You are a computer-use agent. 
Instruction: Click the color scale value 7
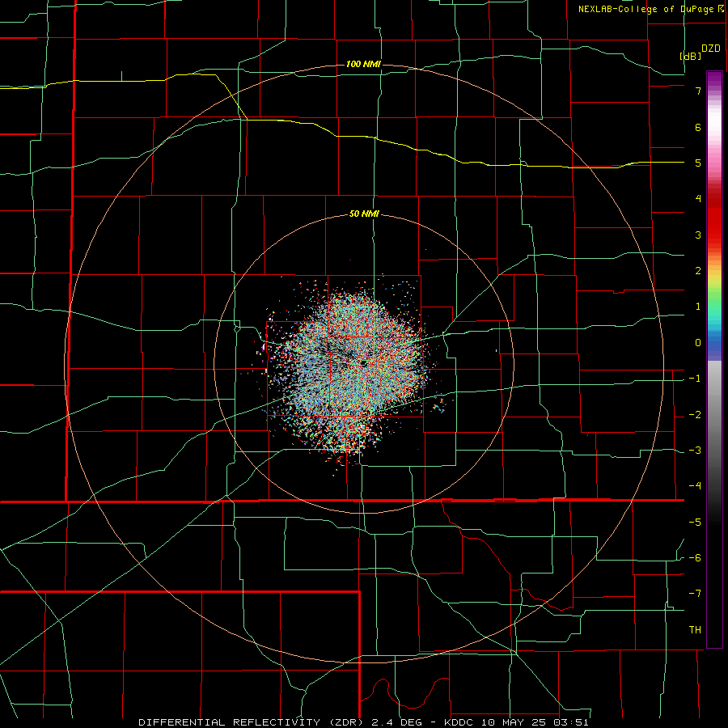coord(698,91)
